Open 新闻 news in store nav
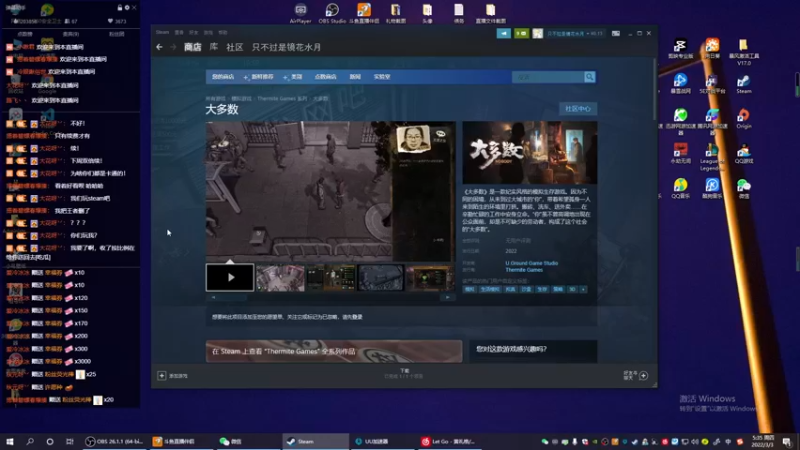 (x=355, y=77)
